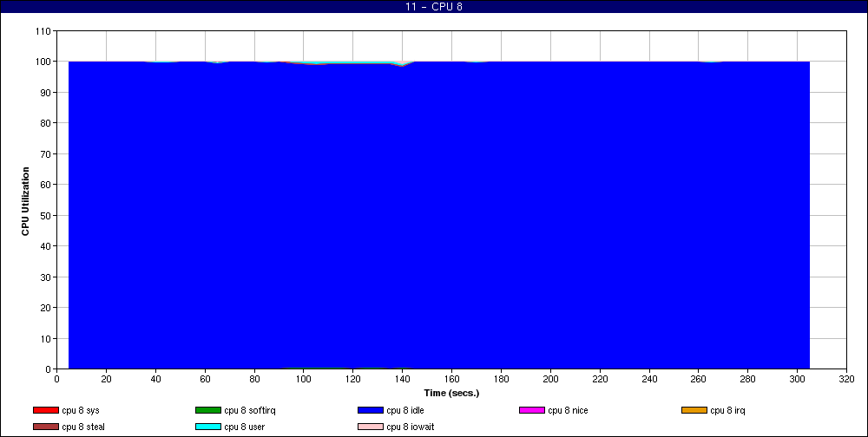Viewport: 868px width, 437px height.
Task: Select the 'cpu 8 irq' legend label
Action: (728, 410)
